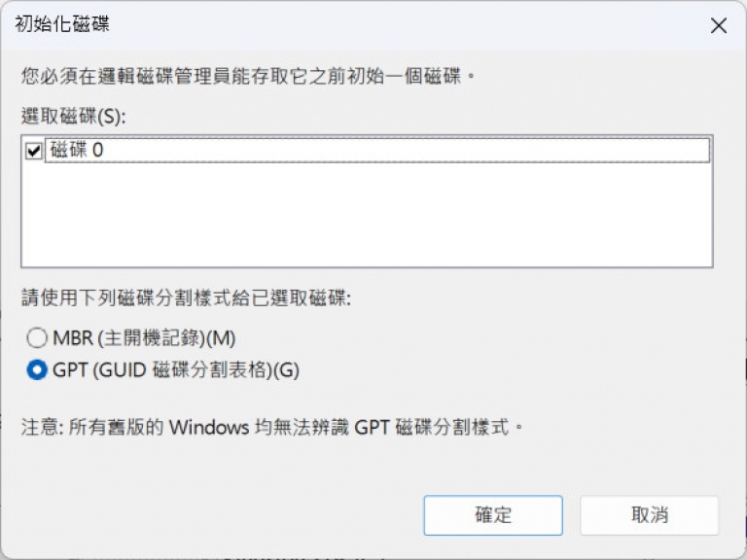Close the 初始化磁碟 dialog with X
The width and height of the screenshot is (747, 560).
pos(719,25)
